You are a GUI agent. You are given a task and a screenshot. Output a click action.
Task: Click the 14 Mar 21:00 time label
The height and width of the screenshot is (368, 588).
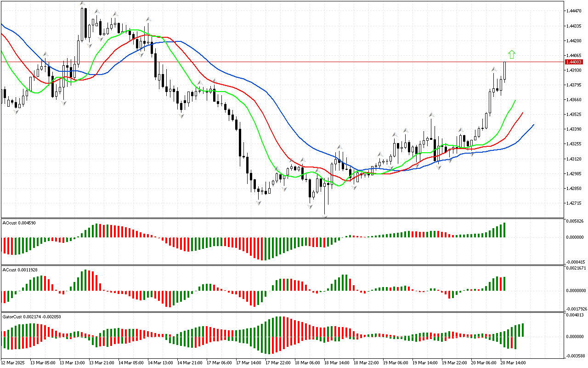tap(190, 362)
